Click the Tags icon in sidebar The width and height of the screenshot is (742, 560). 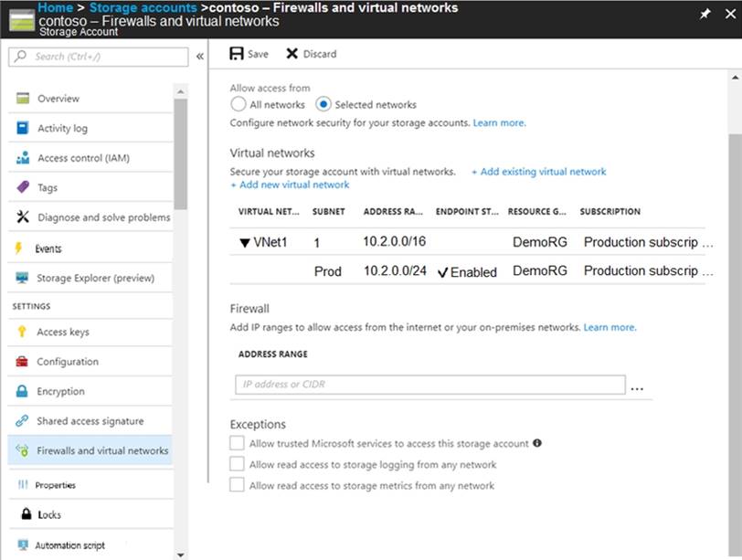[22, 187]
